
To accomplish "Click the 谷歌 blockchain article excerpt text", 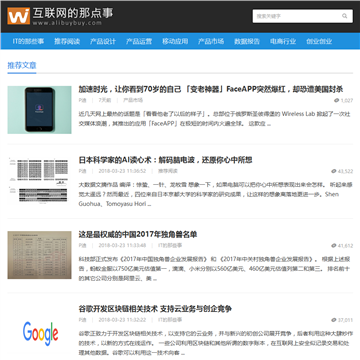I will [215, 343].
